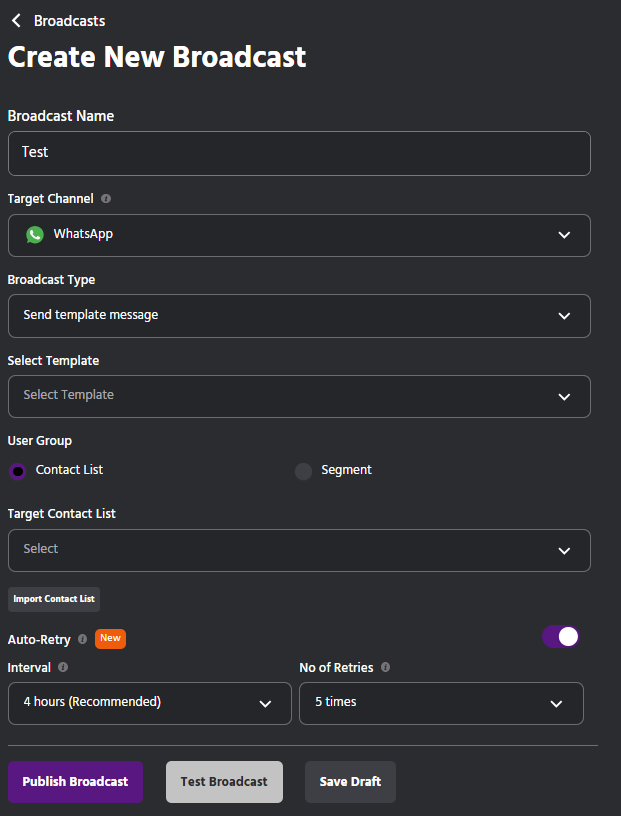Viewport: 621px width, 816px height.
Task: Expand the Broadcast Type dropdown
Action: click(299, 316)
